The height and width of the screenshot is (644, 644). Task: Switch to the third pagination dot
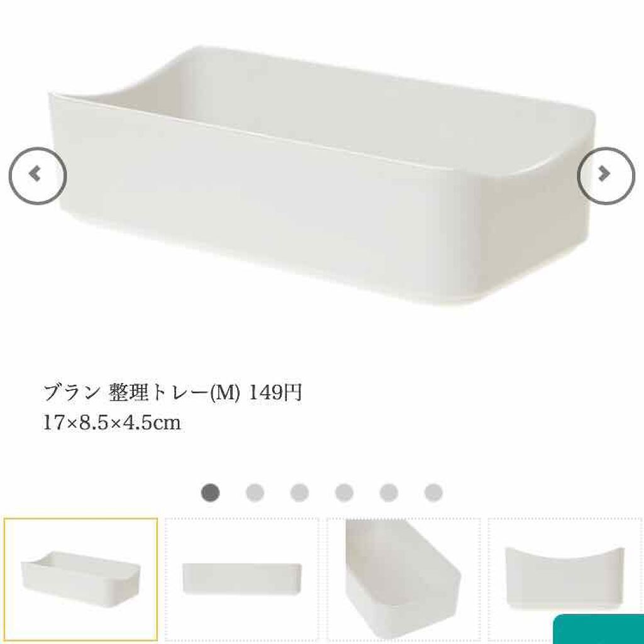299,492
